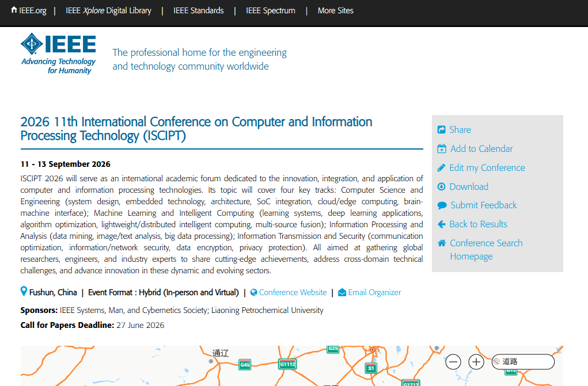Image resolution: width=588 pixels, height=386 pixels.
Task: Open the Share link
Action: click(460, 129)
